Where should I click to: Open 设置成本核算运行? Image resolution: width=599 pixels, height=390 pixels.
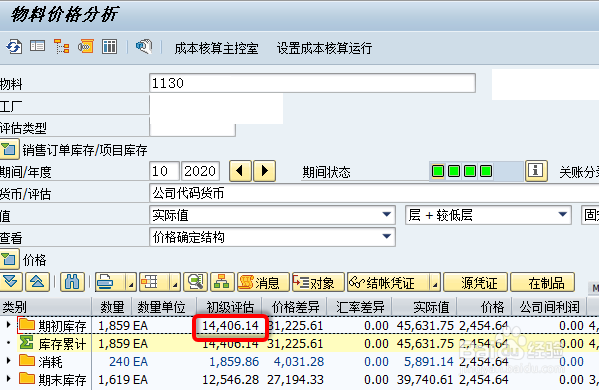[x=324, y=49]
